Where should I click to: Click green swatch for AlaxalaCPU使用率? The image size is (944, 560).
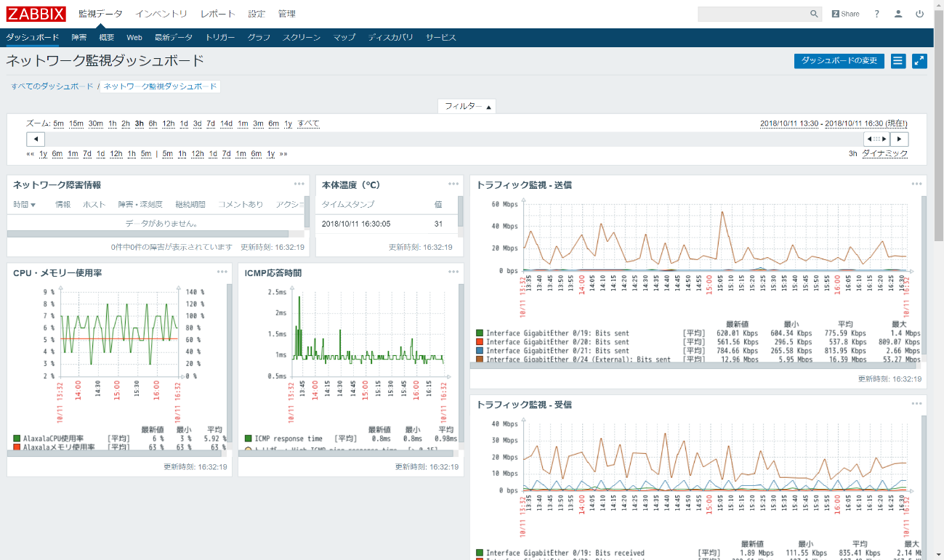(17, 439)
